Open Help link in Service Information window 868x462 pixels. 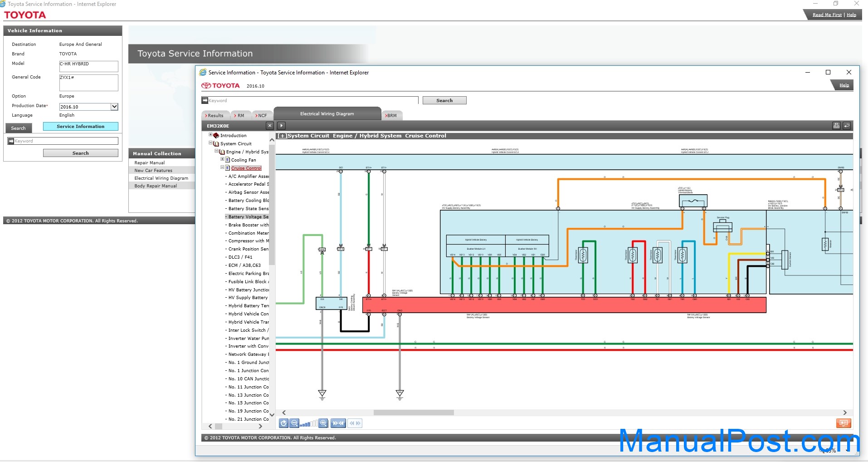tap(844, 85)
